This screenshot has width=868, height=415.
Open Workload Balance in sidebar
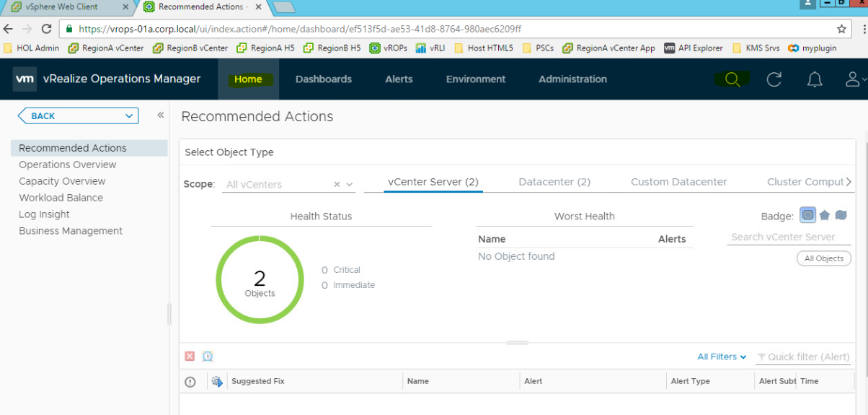(x=61, y=198)
